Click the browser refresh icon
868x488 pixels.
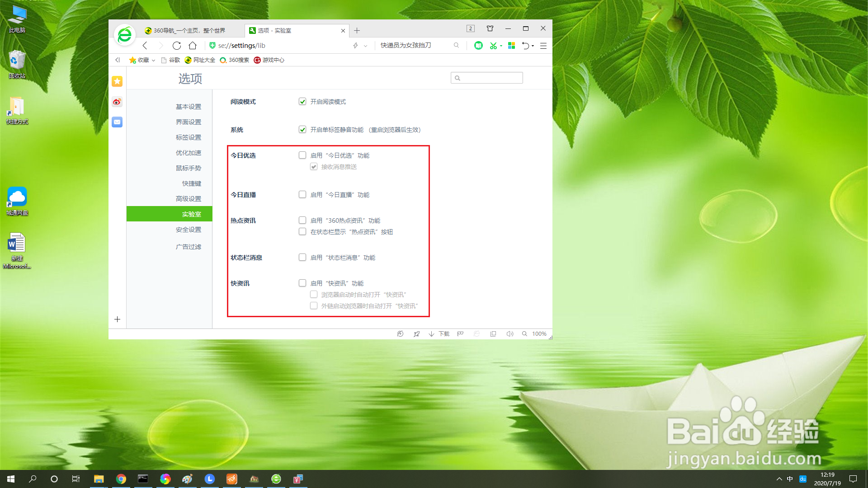[x=177, y=46]
